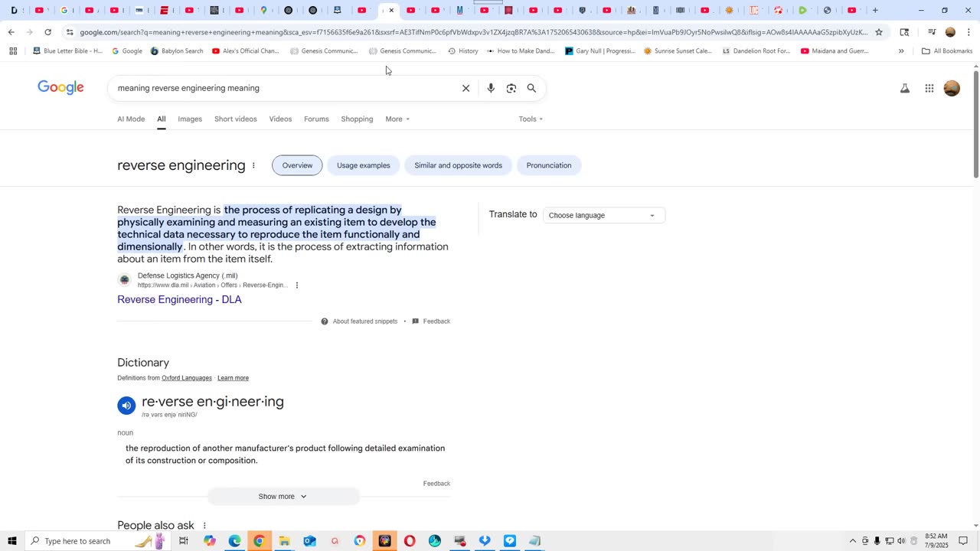Select the Overview chip
This screenshot has height=551, width=980.
coord(297,165)
